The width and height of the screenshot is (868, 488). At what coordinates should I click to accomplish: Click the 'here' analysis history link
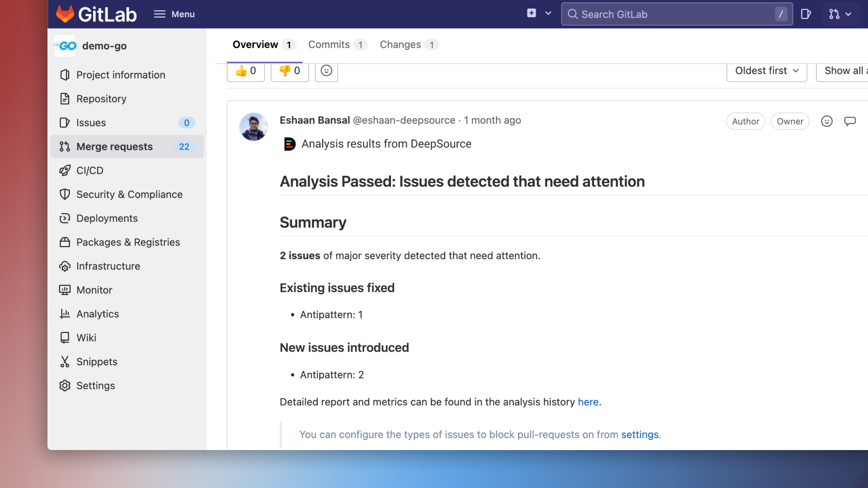tap(587, 402)
